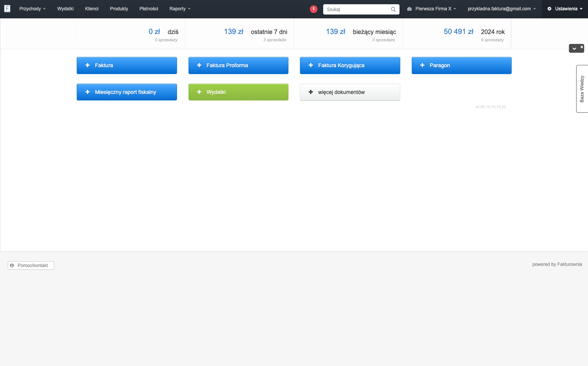Click the magnifier icon in the search box
Viewport: 588px width, 366px height.
(x=393, y=10)
